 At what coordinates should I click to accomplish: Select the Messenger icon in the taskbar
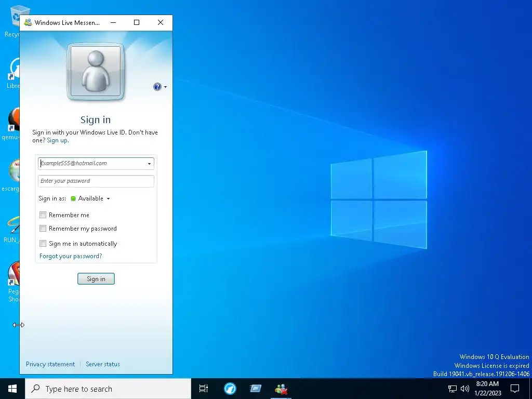pos(281,389)
